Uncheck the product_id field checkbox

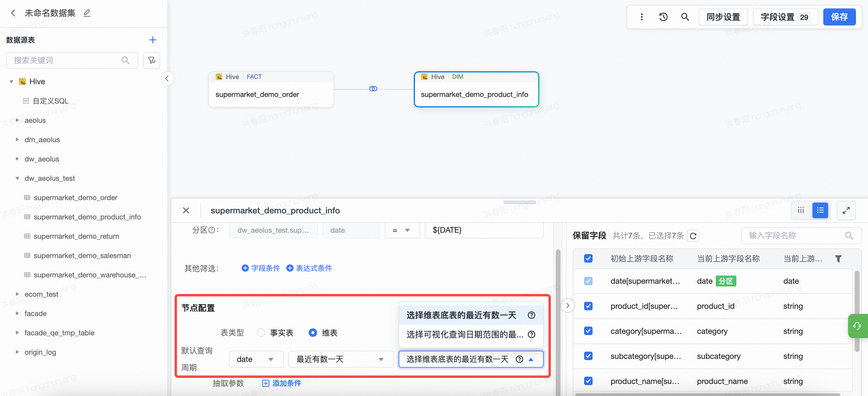point(588,306)
